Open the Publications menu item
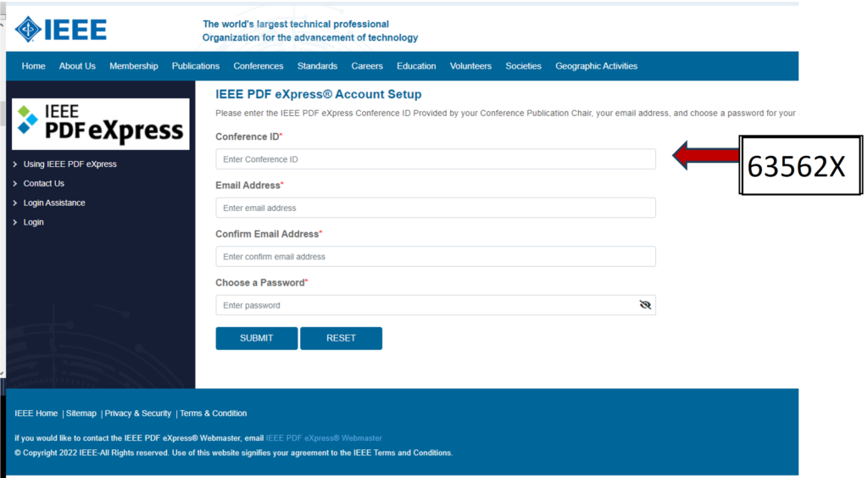Image resolution: width=868 pixels, height=478 pixels. [196, 66]
